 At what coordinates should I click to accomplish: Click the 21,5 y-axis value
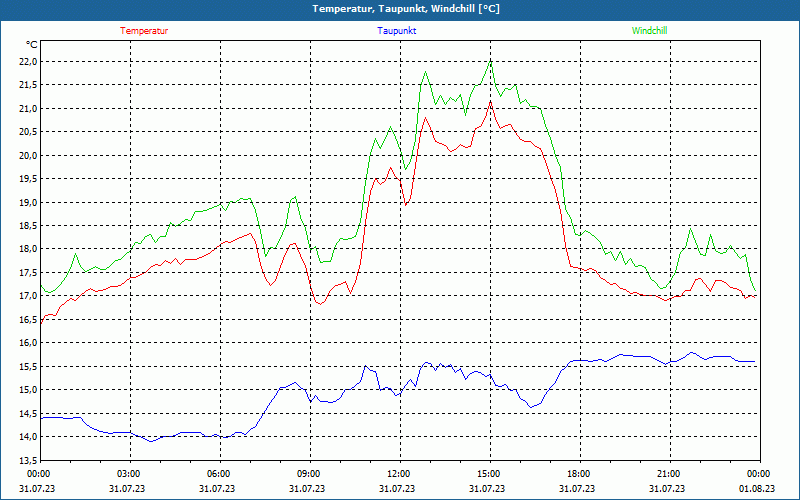pos(29,85)
